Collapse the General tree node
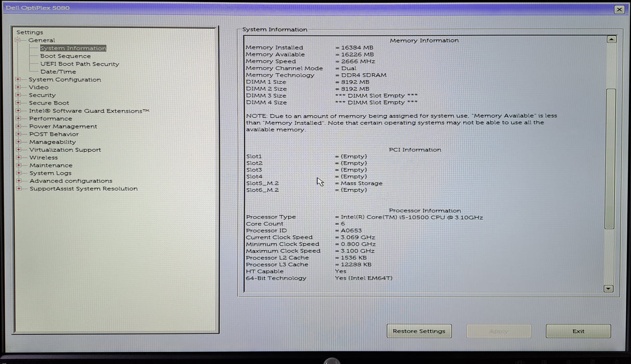Screen dimensions: 631x364 tap(18, 41)
